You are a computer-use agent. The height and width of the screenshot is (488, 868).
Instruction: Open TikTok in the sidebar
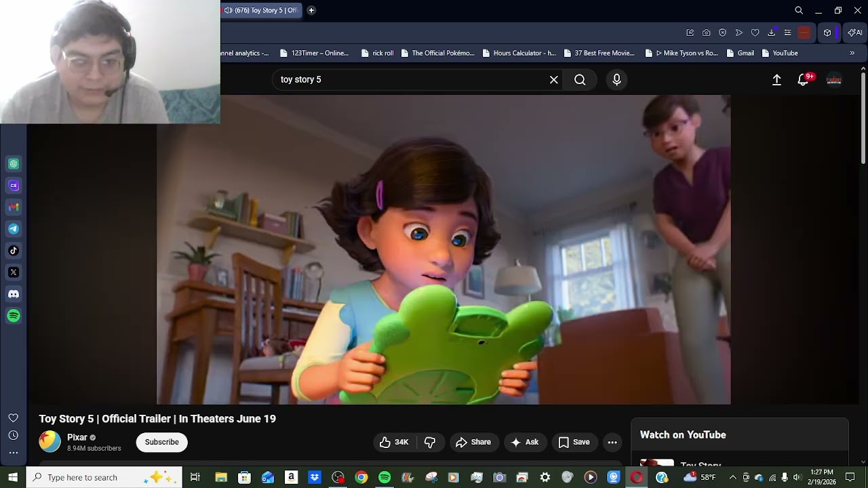pos(14,251)
